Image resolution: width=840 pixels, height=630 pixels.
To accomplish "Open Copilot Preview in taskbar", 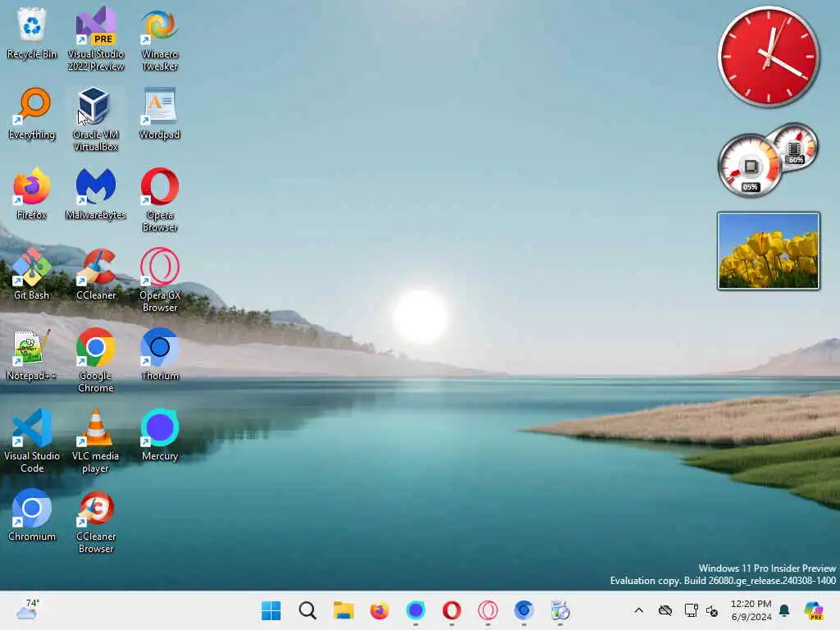I will tap(814, 610).
